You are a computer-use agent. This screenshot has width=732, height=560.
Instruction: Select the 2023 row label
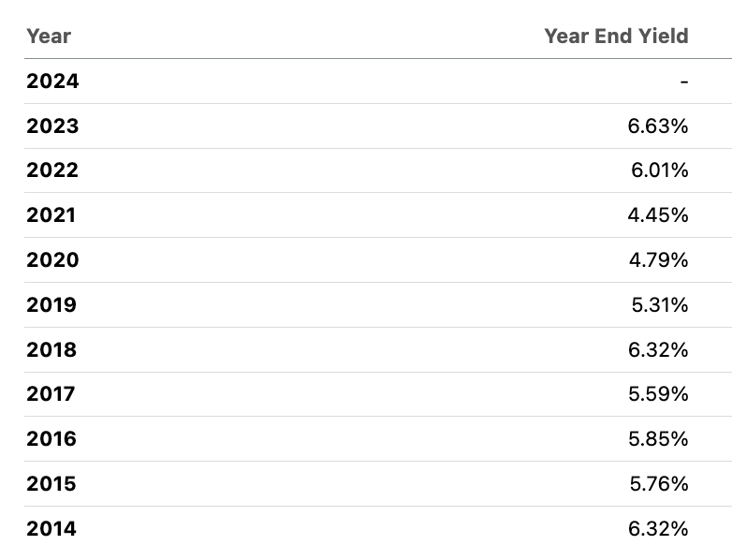(x=52, y=126)
